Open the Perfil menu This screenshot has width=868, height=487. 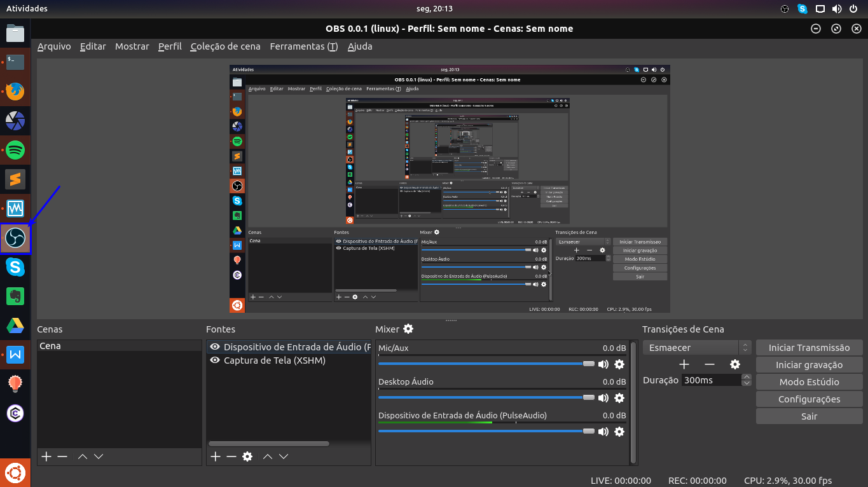point(170,46)
